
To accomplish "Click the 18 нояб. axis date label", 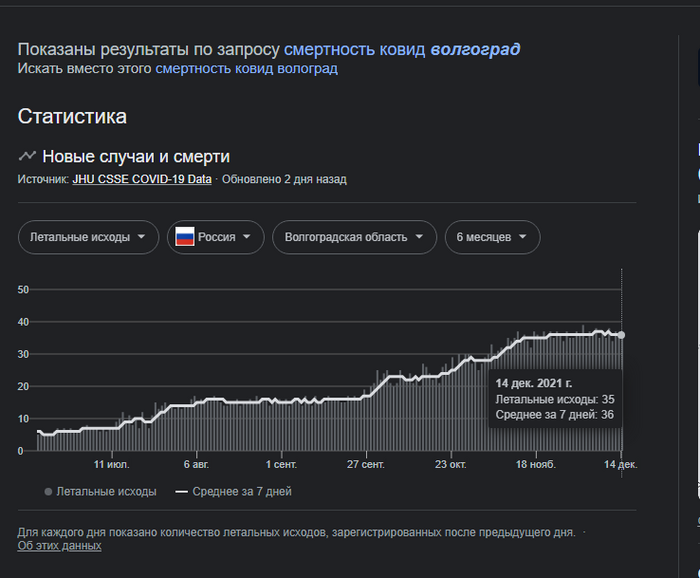I will [x=536, y=465].
